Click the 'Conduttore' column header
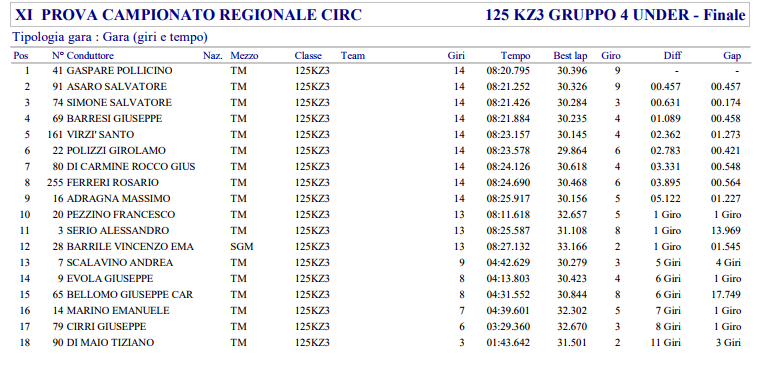Screen dimensions: 761x376 coord(90,56)
